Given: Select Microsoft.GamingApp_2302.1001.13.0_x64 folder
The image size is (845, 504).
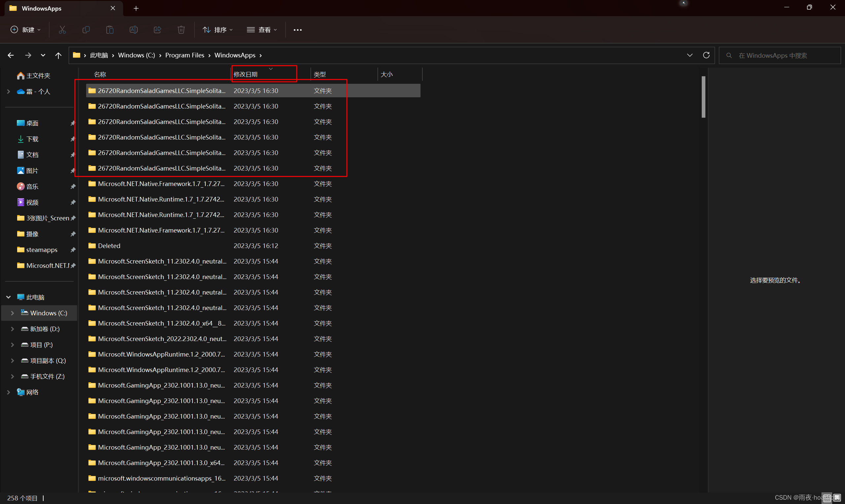Looking at the screenshot, I should click(x=253, y=463).
